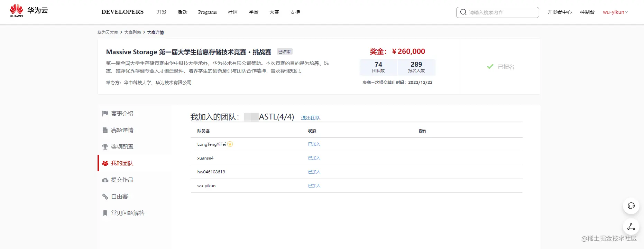Select the 赛题详情 sidebar tab
Screen dimensions: 644x249
click(x=135, y=130)
